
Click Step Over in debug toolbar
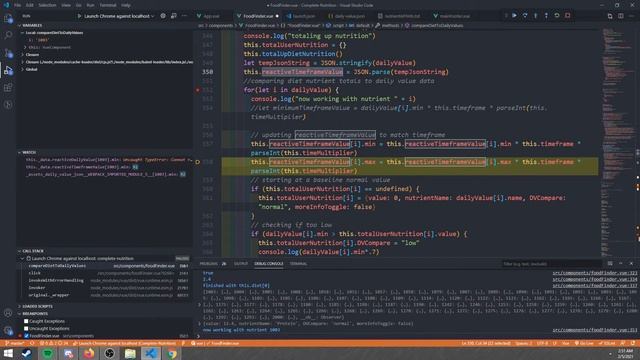coord(525,16)
